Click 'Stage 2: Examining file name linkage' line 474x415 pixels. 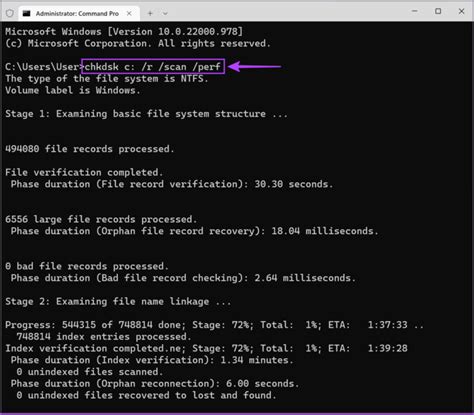[118, 302]
